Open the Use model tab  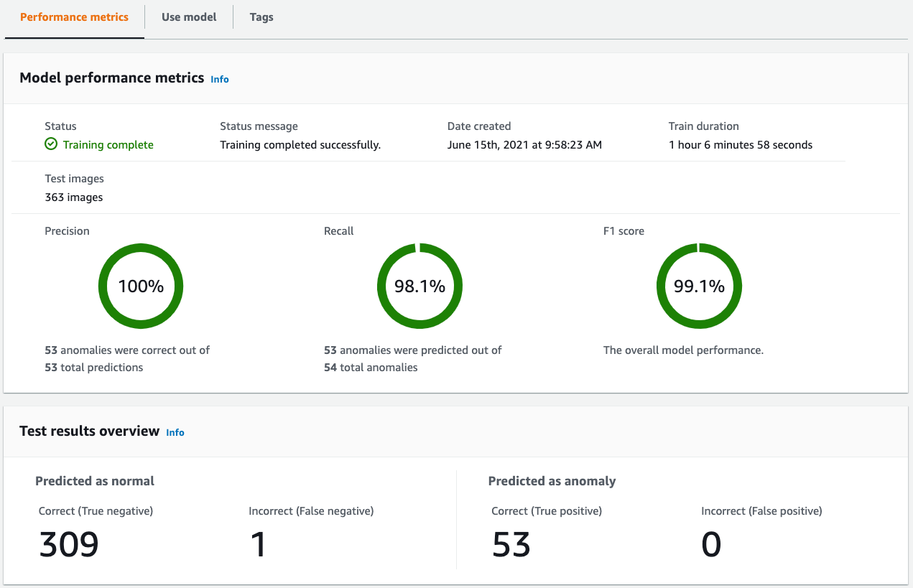(x=189, y=17)
